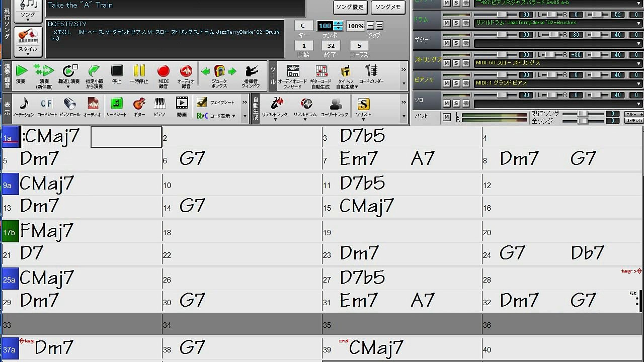Screen dimensions: 644x362
Task: Enable the Fake Sheet (フェイクシート) checkbox
Action: click(x=202, y=103)
